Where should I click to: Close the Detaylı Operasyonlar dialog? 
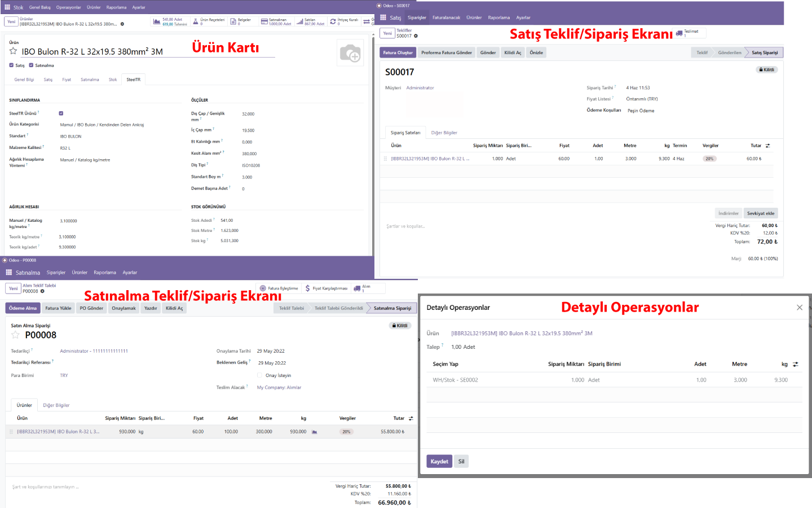[x=800, y=308]
